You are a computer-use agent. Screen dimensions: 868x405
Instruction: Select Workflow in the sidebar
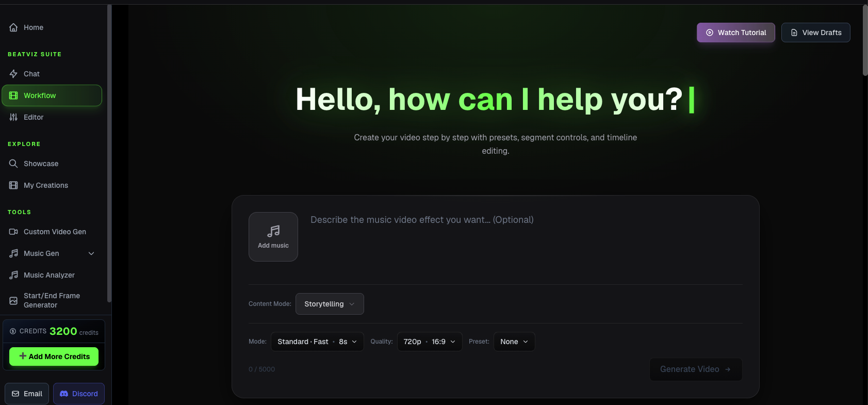click(52, 95)
